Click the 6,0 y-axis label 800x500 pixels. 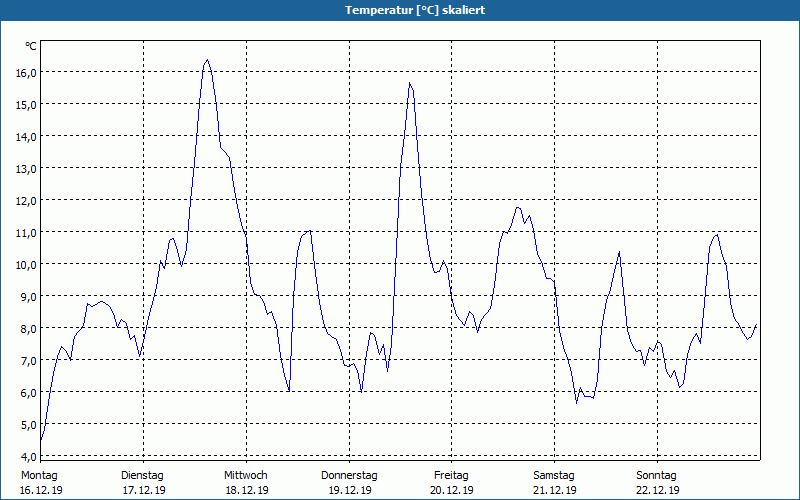pyautogui.click(x=28, y=393)
